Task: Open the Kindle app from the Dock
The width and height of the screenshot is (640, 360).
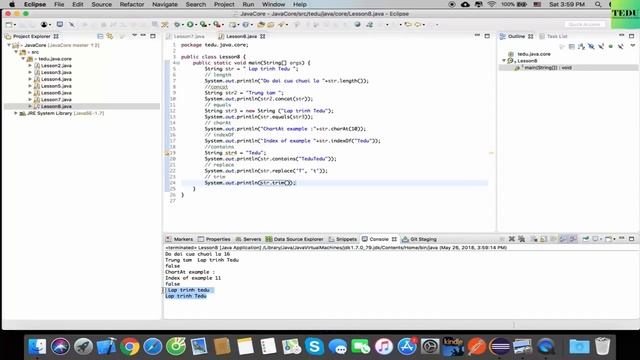Action: point(453,347)
